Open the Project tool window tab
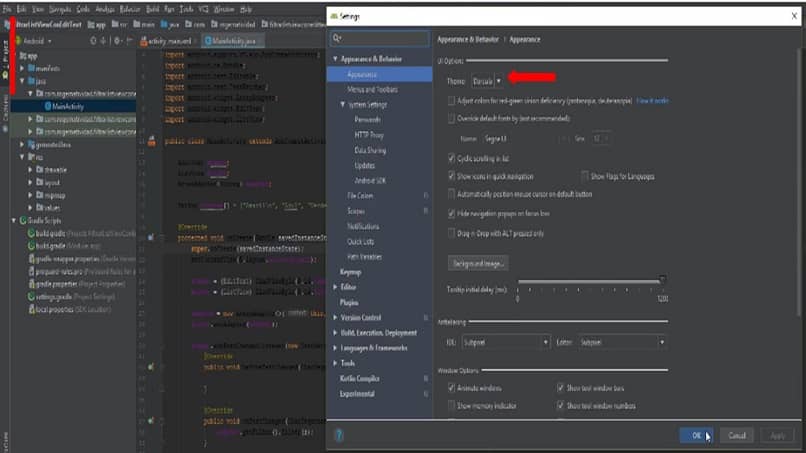The height and width of the screenshot is (453, 806). click(x=5, y=59)
